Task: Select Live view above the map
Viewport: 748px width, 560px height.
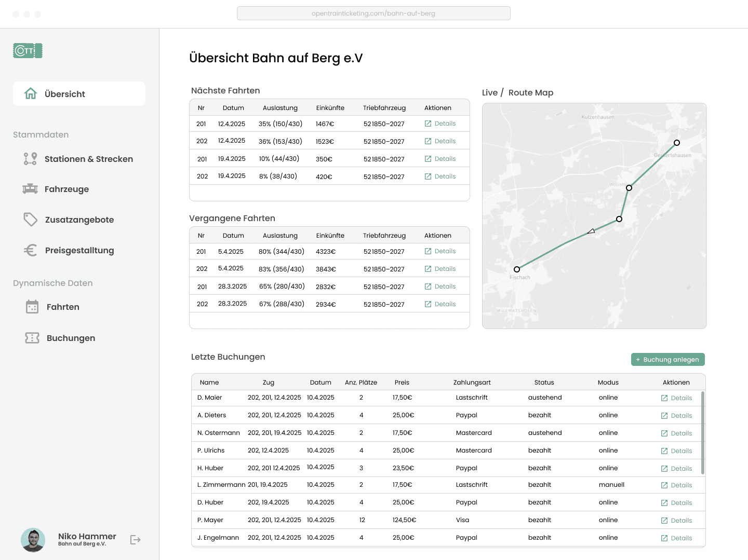Action: click(x=489, y=92)
